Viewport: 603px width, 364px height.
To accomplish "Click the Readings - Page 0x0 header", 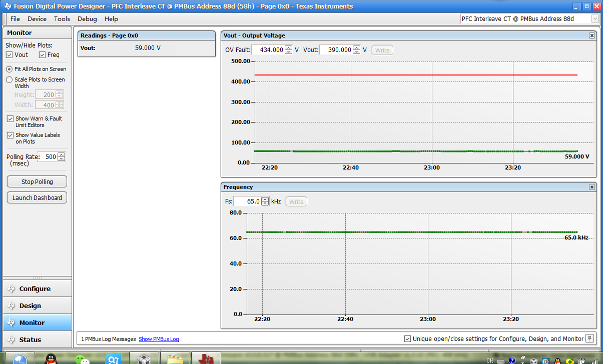I will tap(147, 35).
